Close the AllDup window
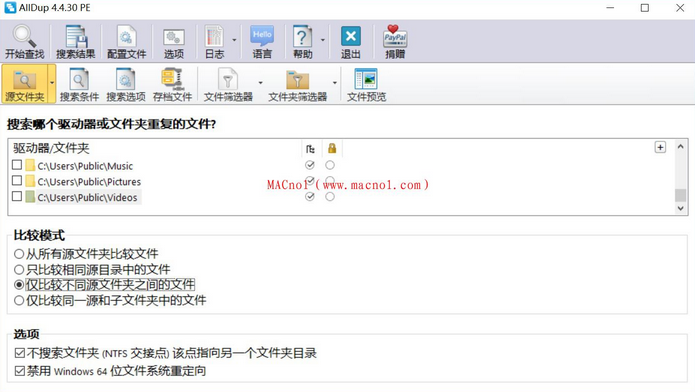Viewport: 695px width, 392px height. tap(680, 8)
